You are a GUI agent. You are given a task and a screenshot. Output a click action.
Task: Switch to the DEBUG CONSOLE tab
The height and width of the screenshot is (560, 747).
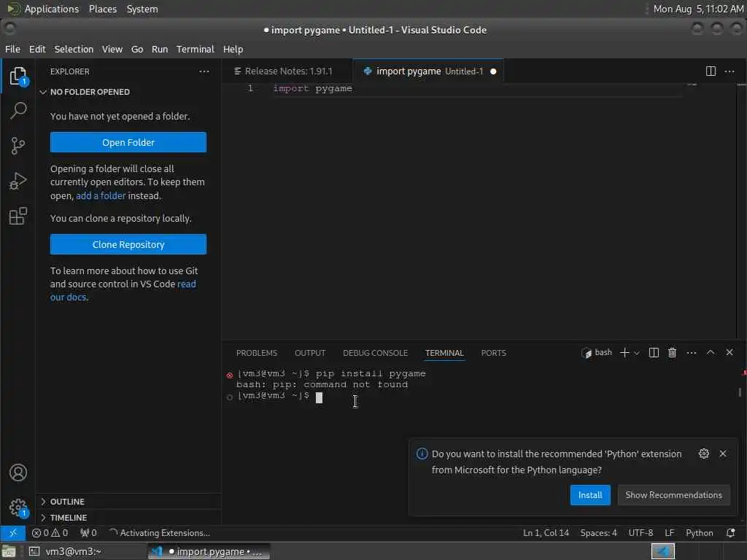[376, 353]
